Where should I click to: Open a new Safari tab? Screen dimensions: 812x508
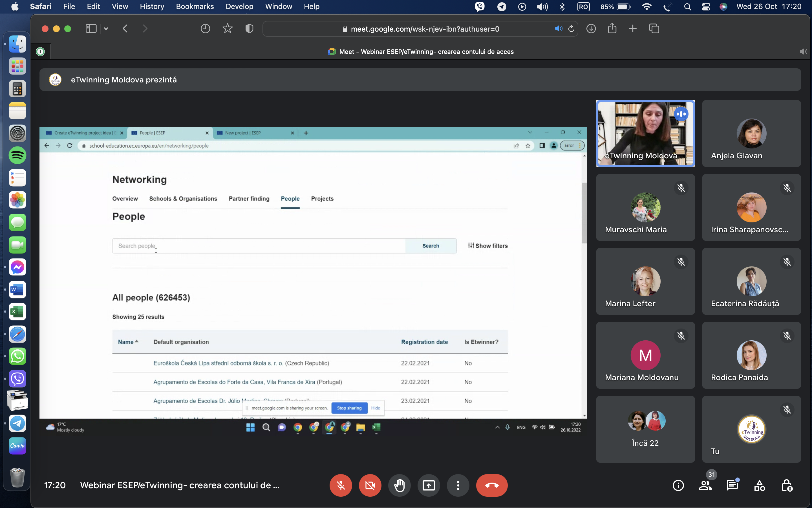(x=632, y=29)
